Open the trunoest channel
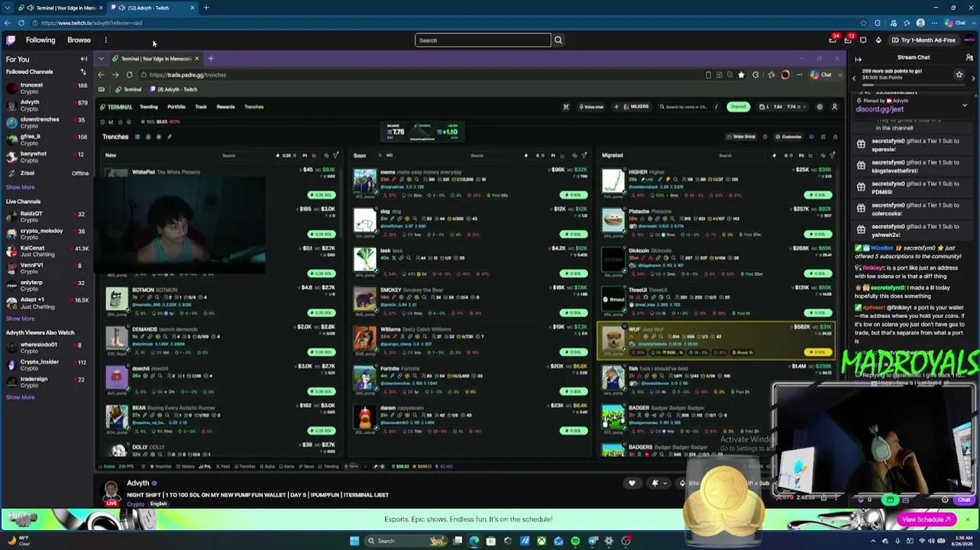The image size is (980, 550). coord(46,88)
